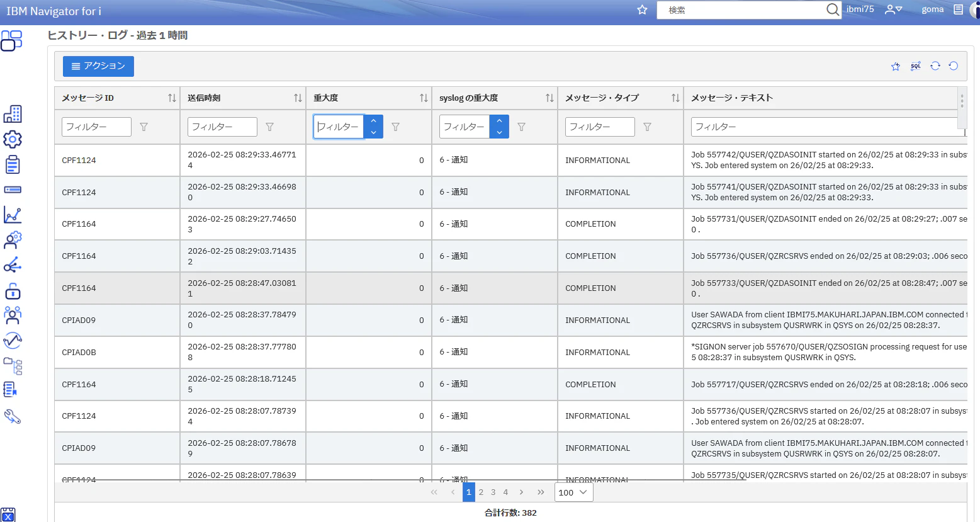Open the users and groups icon

[13, 315]
